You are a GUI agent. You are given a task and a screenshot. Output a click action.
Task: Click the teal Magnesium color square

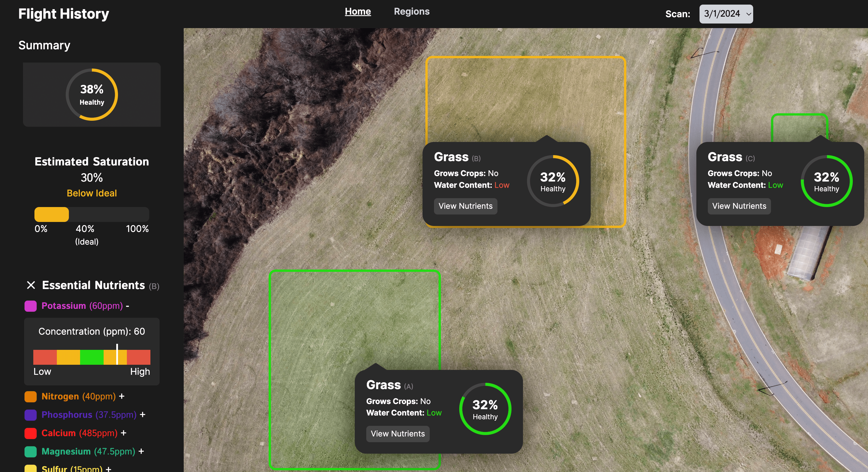(30, 451)
